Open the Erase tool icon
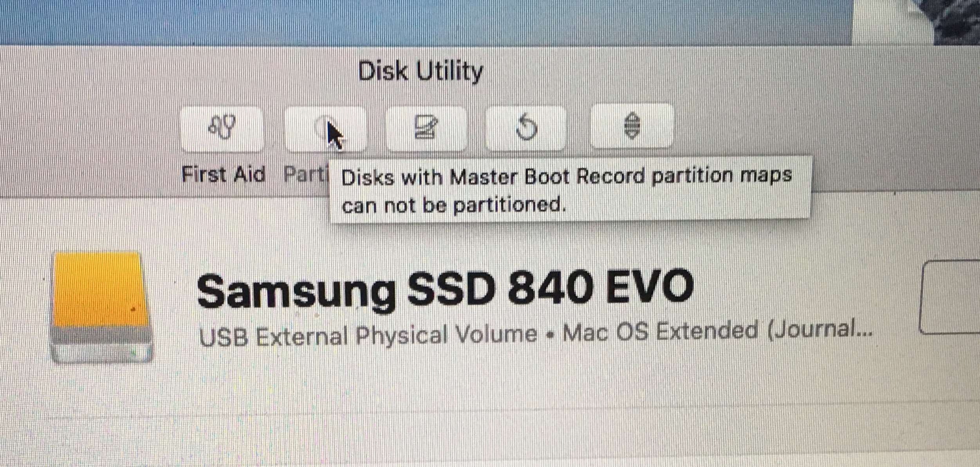Viewport: 980px width, 467px height. click(x=426, y=127)
